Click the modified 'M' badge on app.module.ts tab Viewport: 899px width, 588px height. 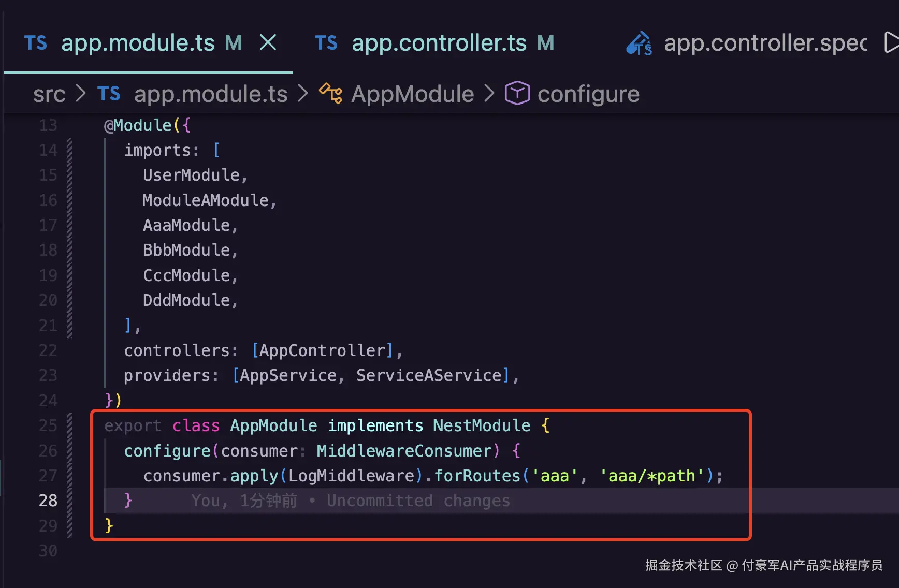coord(234,43)
